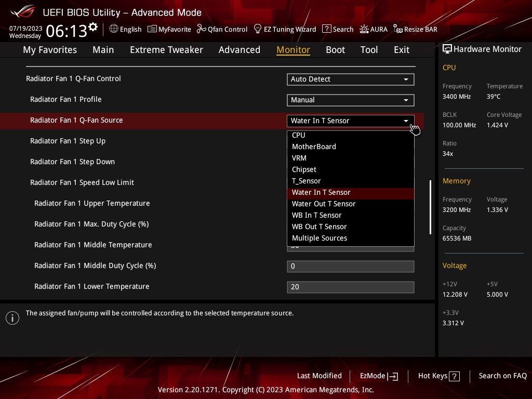Screen dimensions: 532x399
Task: Click Middle Duty Cycle input field showing 0
Action: click(351, 267)
